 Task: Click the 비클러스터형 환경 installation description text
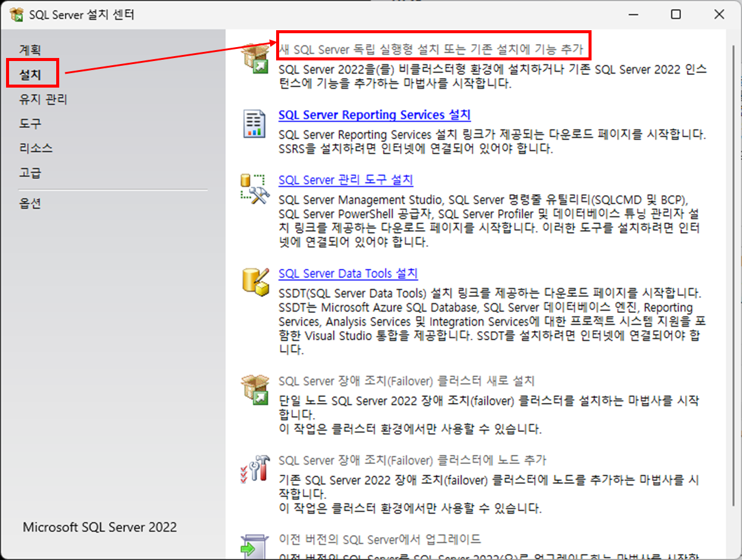point(492,76)
